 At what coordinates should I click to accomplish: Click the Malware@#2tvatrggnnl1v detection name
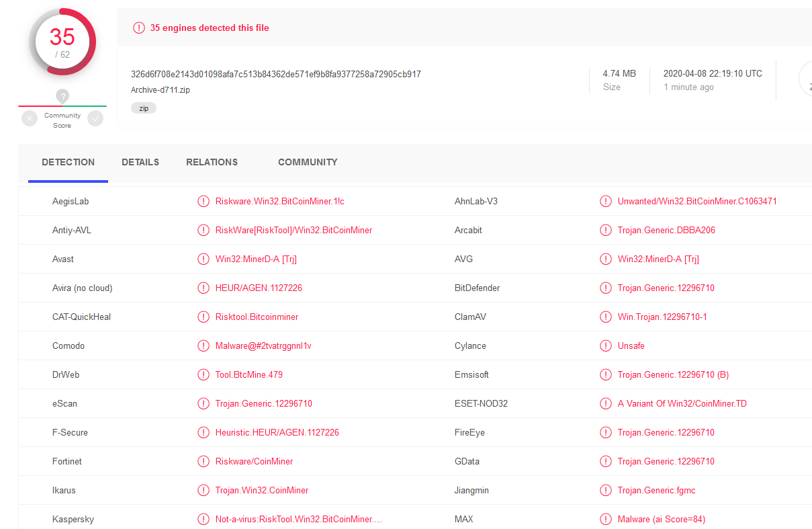pyautogui.click(x=263, y=345)
